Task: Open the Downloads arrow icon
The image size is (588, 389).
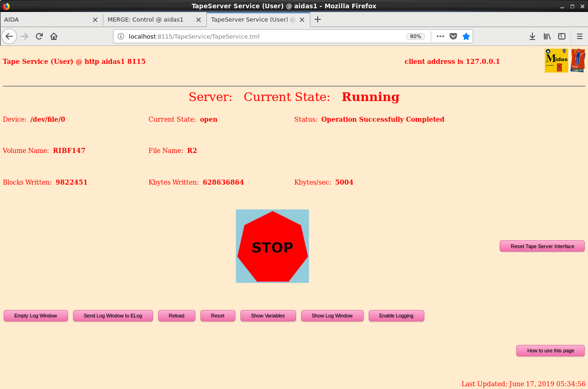Action: [532, 36]
